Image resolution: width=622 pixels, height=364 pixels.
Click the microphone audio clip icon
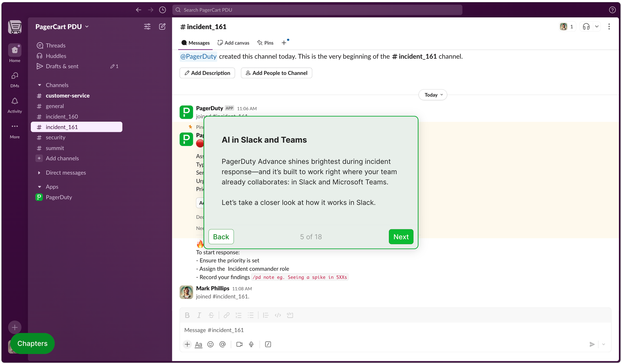tap(251, 344)
